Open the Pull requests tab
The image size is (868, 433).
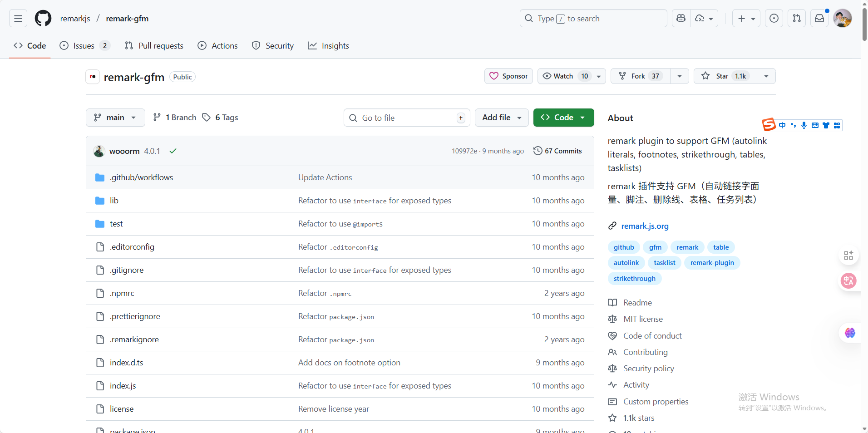(x=154, y=46)
